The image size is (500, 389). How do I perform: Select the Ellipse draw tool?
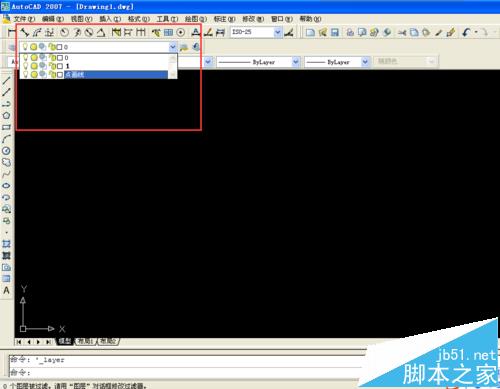click(6, 186)
